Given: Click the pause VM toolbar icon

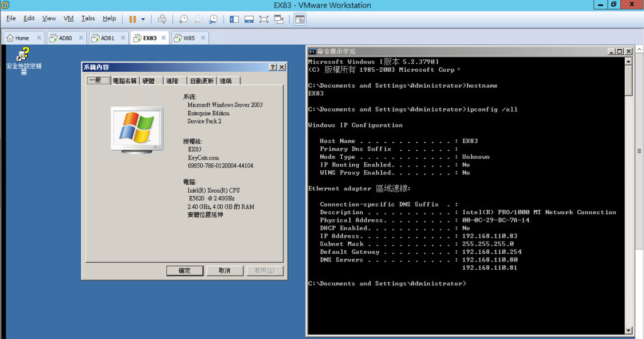Looking at the screenshot, I should coord(132,19).
